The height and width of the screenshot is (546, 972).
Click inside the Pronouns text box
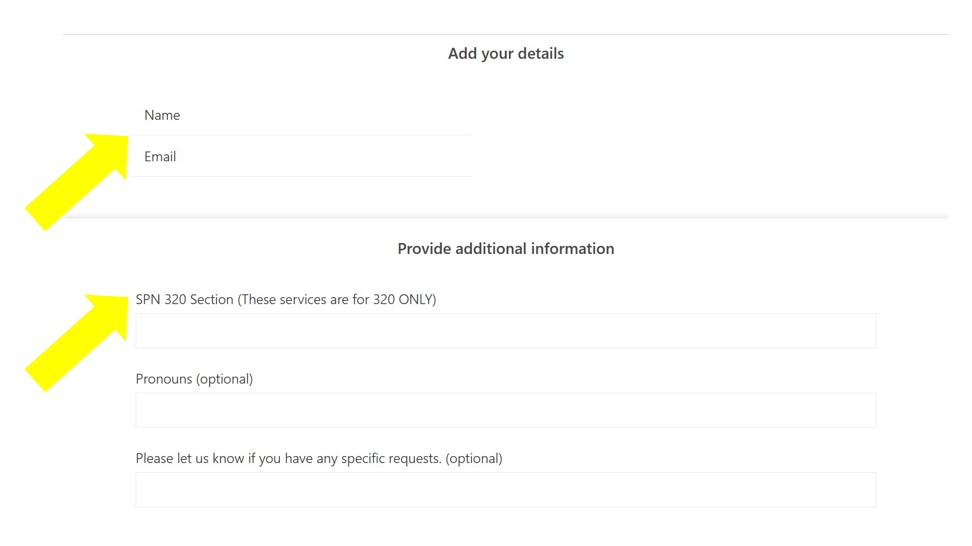[x=506, y=410]
